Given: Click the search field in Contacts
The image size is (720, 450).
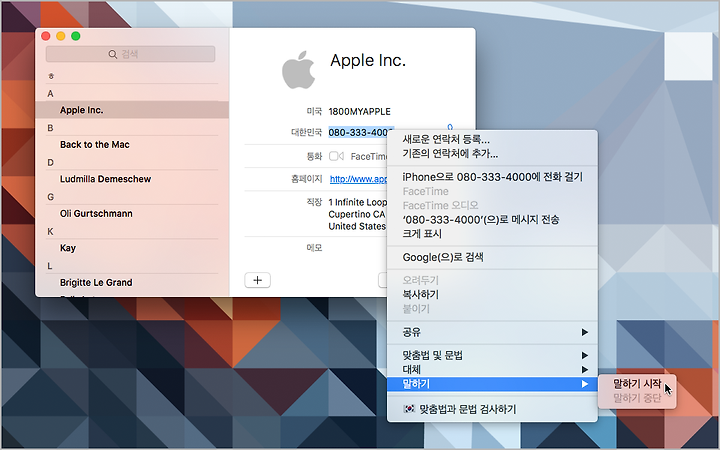Looking at the screenshot, I should [130, 54].
